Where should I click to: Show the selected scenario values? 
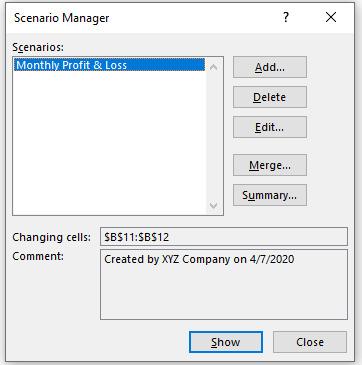(x=226, y=342)
